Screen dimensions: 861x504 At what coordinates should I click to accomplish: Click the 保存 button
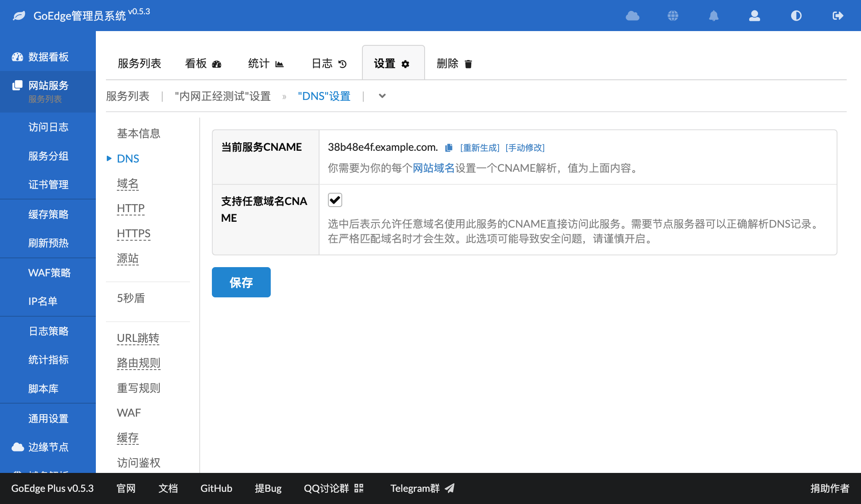(241, 282)
